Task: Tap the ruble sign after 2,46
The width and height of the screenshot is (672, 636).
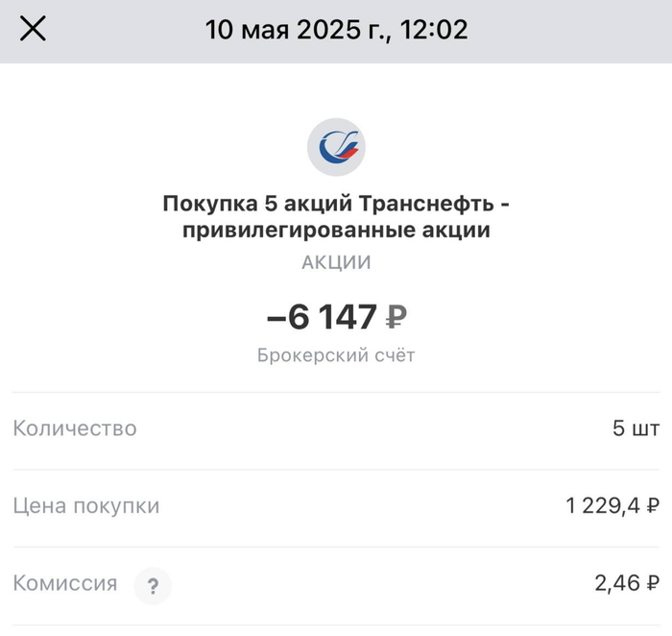Action: point(652,583)
